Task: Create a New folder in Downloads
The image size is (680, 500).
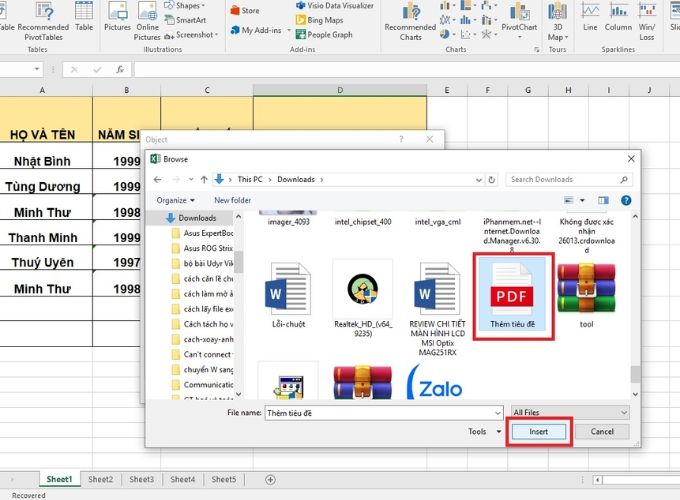Action: click(232, 200)
